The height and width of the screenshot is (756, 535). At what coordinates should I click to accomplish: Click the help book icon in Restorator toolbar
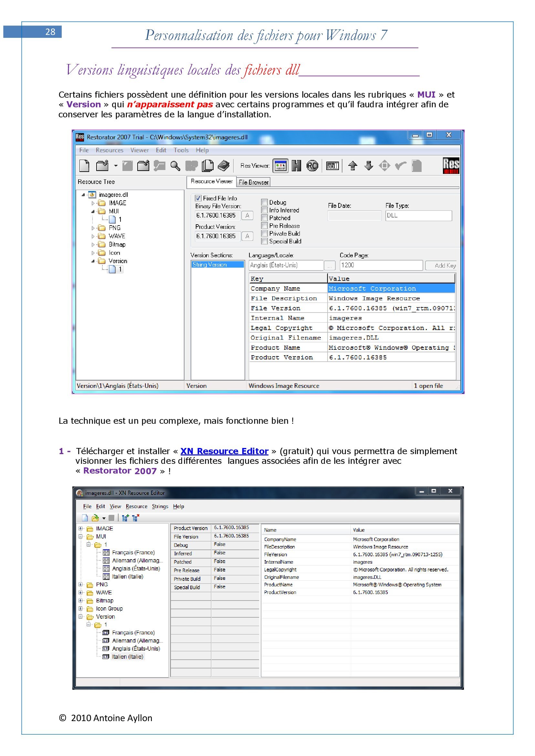click(x=224, y=165)
